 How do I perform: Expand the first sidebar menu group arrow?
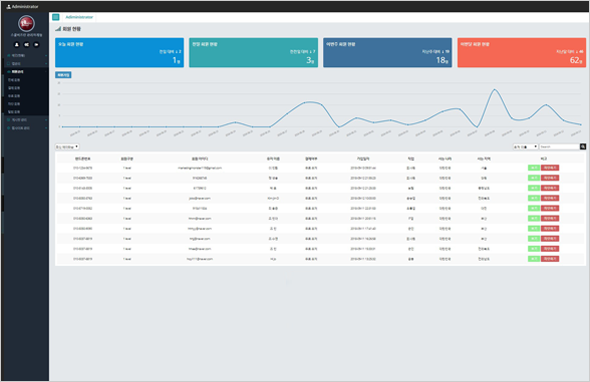point(46,55)
